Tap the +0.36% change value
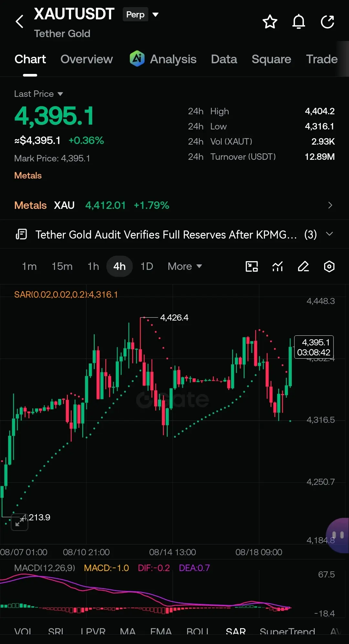349x644 pixels. pyautogui.click(x=86, y=140)
